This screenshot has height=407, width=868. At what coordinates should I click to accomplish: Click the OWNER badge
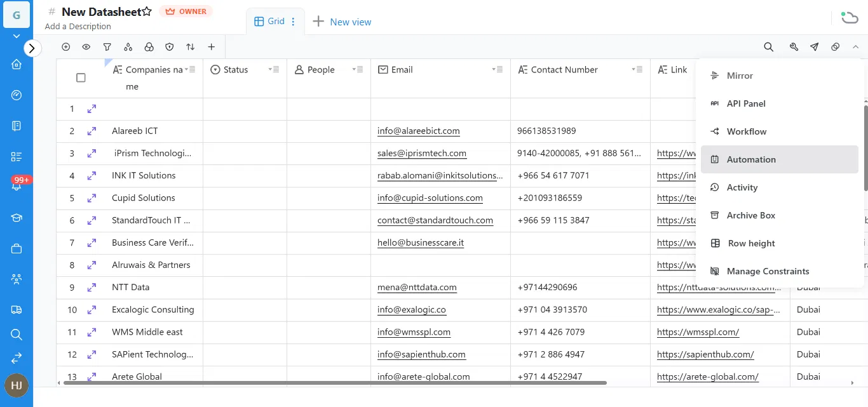[x=186, y=11]
